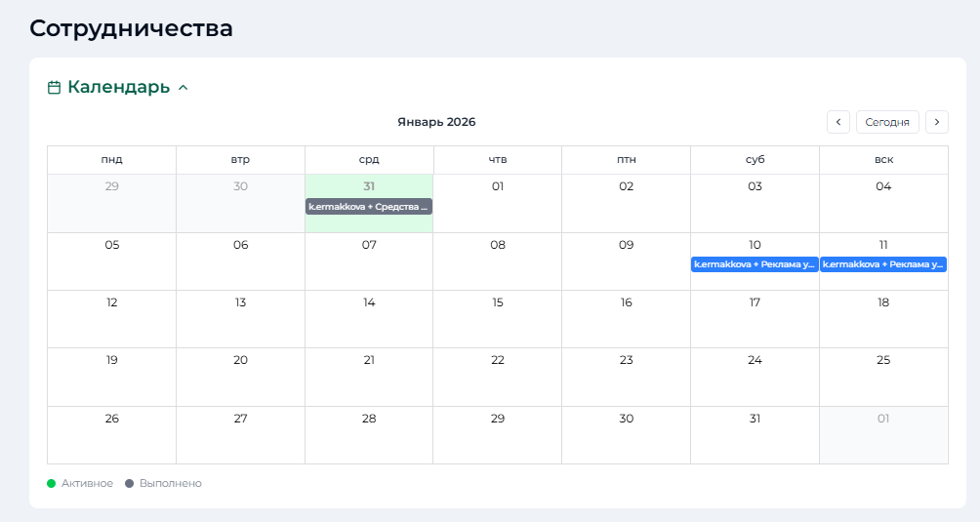Click the Сотрудничества page heading
The image size is (980, 522).
click(131, 27)
